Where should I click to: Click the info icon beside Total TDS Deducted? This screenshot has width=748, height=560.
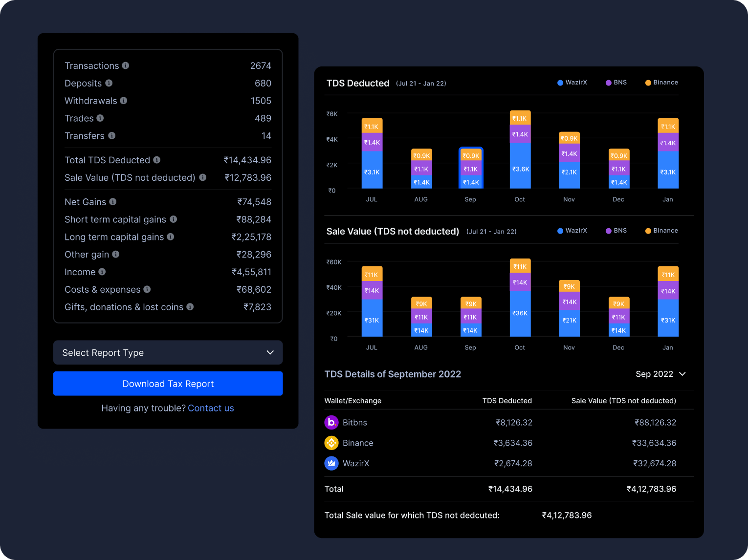156,160
